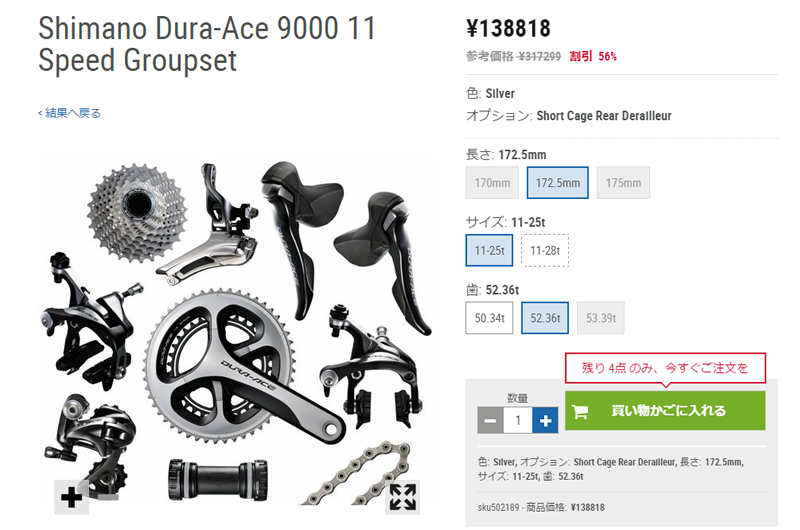Choose the 50.34t chainring option

tap(489, 318)
